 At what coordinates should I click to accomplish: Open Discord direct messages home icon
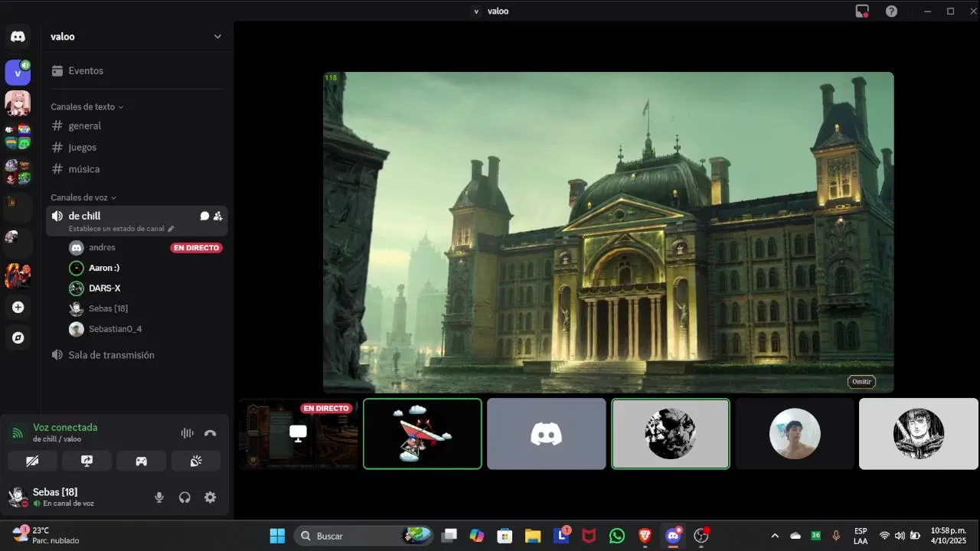click(18, 36)
